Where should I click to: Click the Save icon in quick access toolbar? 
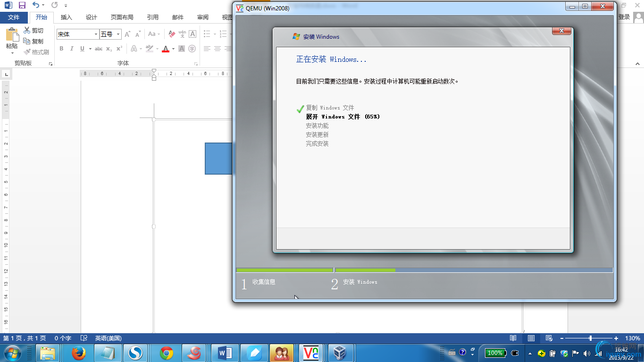click(22, 5)
